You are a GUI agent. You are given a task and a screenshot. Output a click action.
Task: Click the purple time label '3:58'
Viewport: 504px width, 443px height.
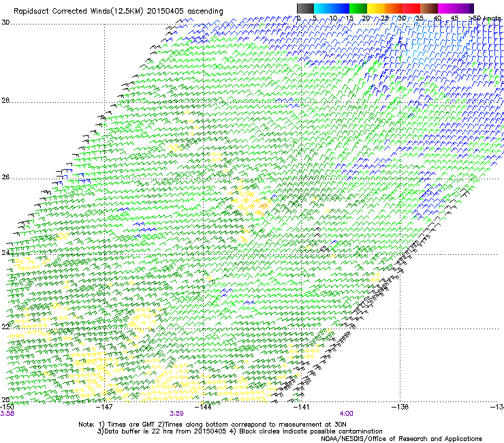point(7,414)
